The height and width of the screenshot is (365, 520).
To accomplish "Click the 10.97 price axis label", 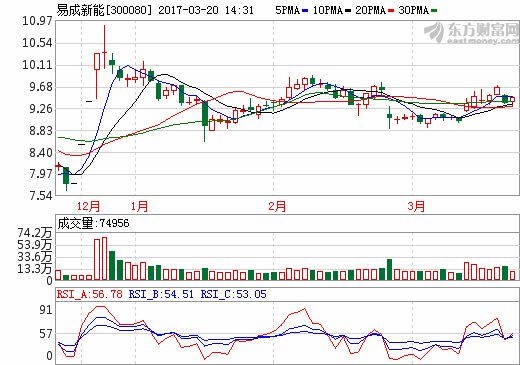I will (37, 21).
